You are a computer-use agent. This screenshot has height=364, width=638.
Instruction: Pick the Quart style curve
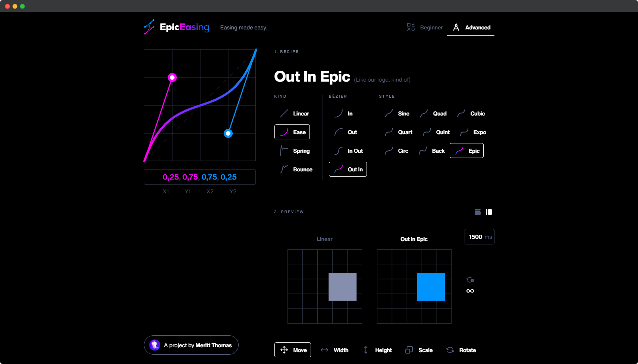[x=398, y=132]
